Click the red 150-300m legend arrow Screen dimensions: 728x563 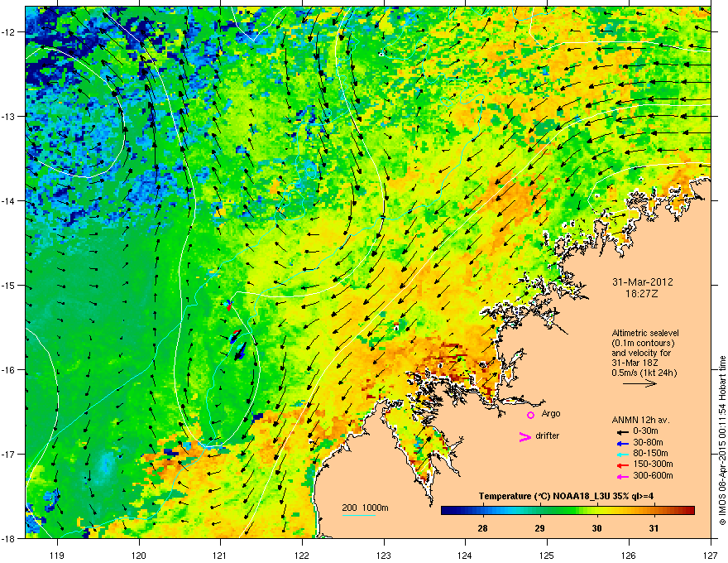(622, 465)
